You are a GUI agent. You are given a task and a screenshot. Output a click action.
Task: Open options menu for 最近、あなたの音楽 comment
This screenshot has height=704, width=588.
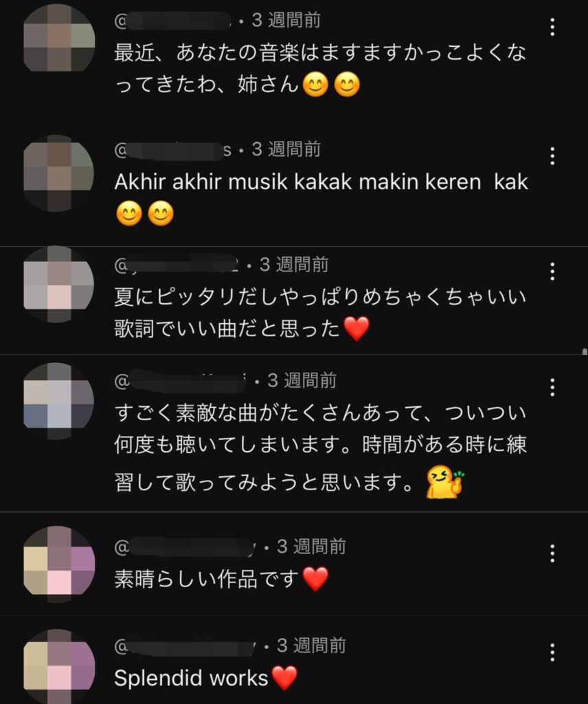(552, 27)
